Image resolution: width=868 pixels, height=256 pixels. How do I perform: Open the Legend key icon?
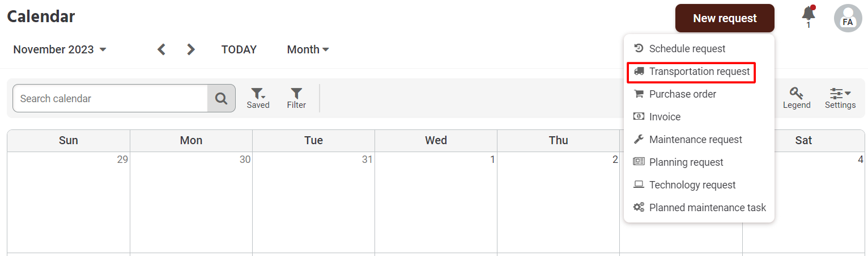[797, 98]
